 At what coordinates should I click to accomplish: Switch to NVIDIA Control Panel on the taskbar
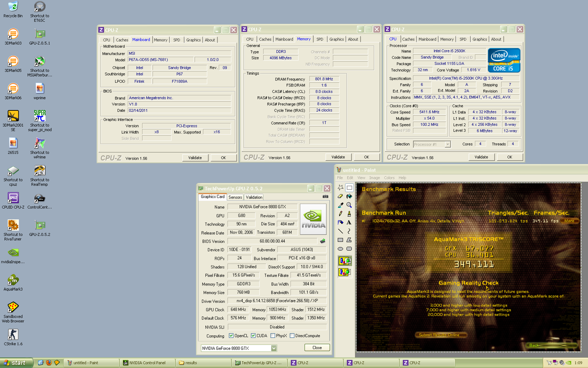[x=147, y=363]
